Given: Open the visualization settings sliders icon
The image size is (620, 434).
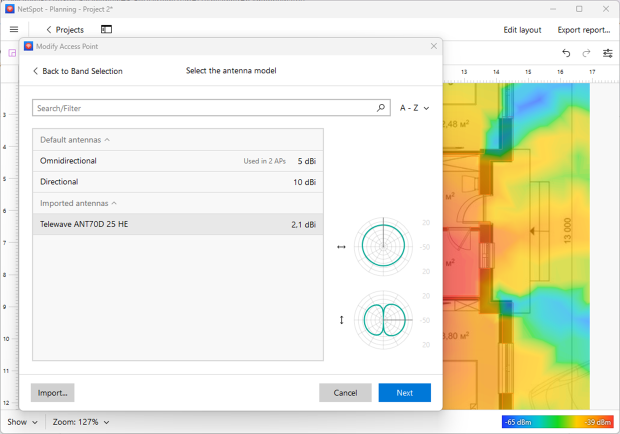Looking at the screenshot, I should [x=607, y=53].
